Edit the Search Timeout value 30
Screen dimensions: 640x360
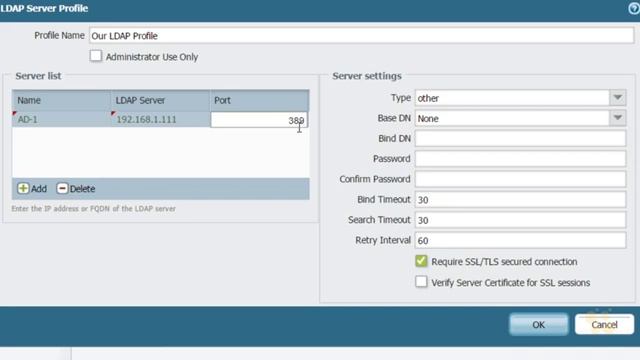[x=520, y=220]
